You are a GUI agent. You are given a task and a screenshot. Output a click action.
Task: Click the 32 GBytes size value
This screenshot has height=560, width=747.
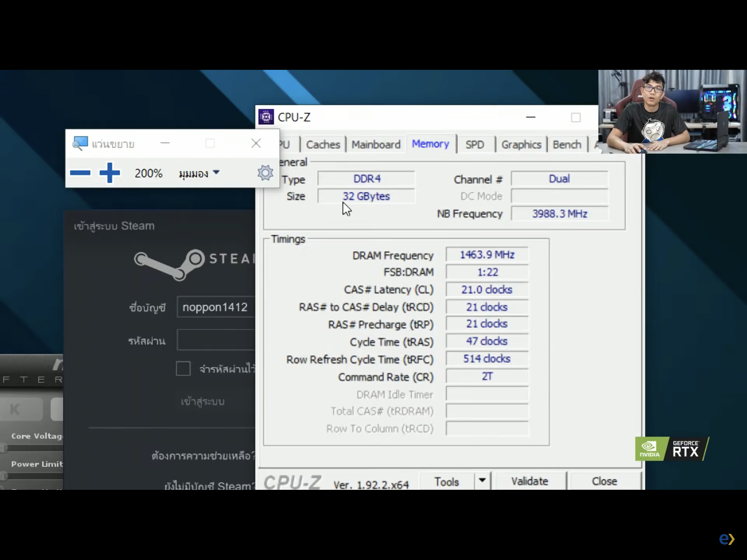point(366,196)
